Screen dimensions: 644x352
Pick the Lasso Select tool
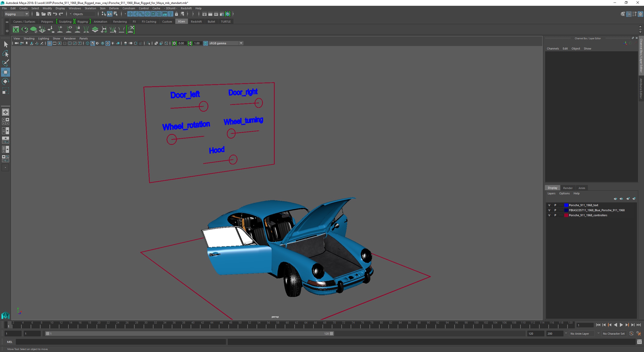tap(5, 54)
